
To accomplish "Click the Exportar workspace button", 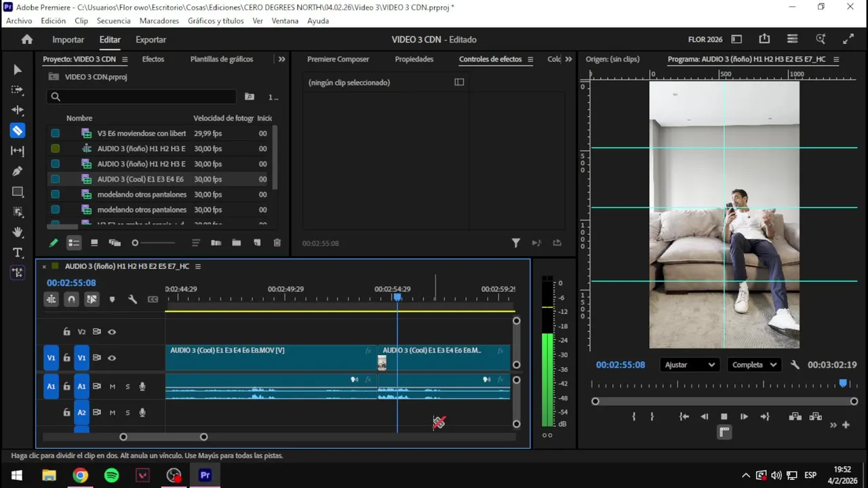I will tap(151, 39).
